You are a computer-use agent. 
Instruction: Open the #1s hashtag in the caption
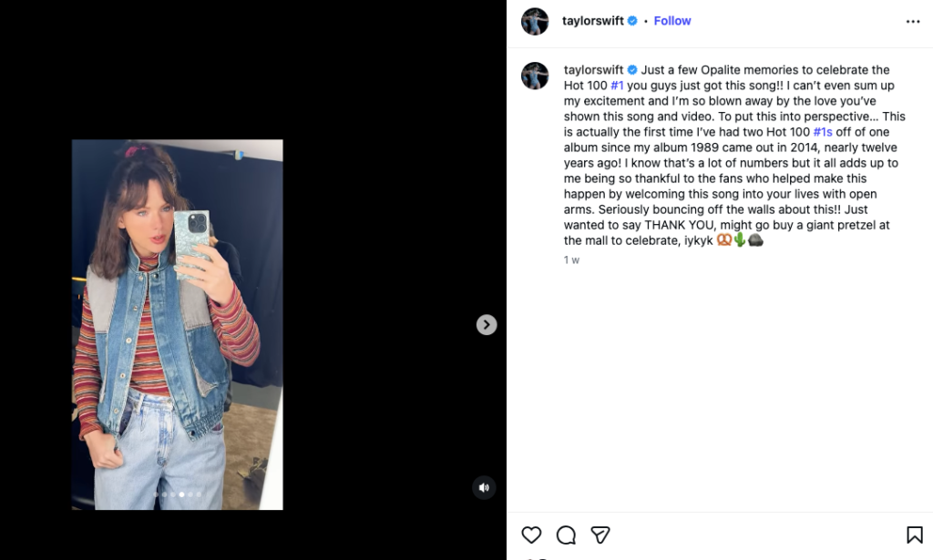pyautogui.click(x=823, y=132)
